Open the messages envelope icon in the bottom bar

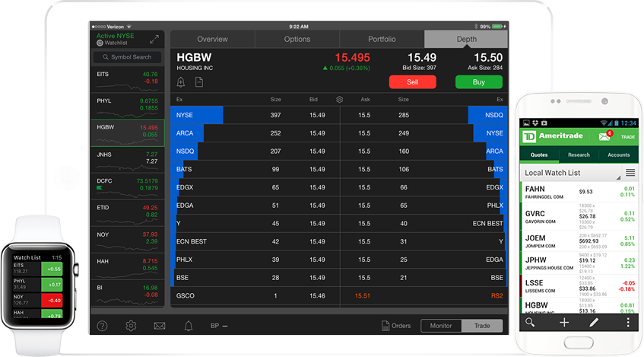160,326
